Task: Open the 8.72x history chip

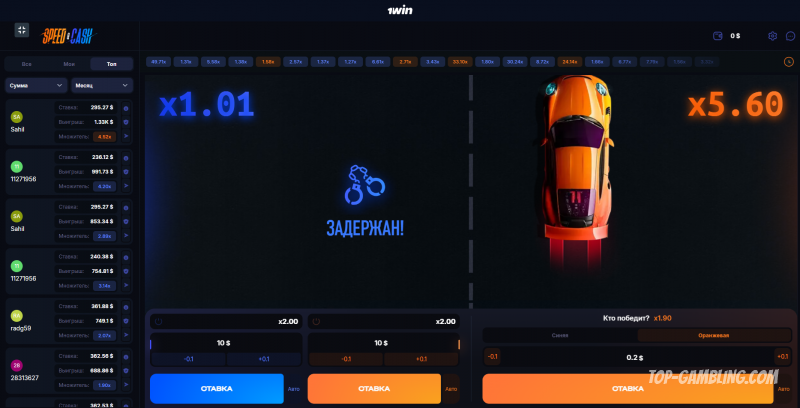Action: (x=542, y=62)
